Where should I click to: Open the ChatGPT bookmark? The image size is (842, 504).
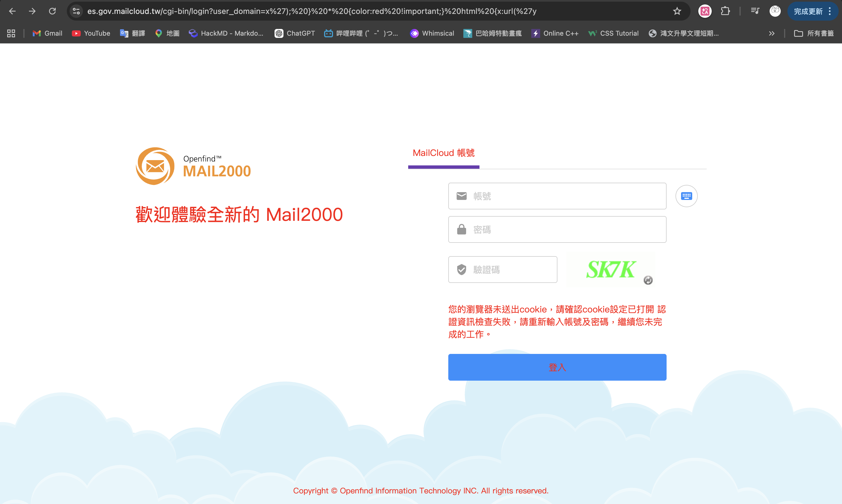pyautogui.click(x=295, y=33)
